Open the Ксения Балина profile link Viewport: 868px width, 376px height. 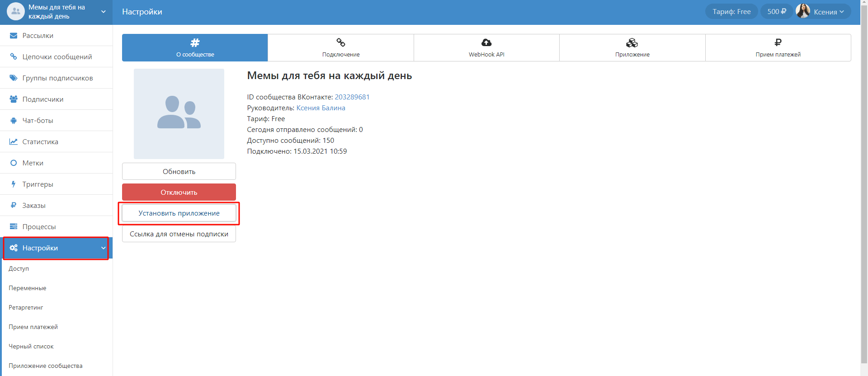[321, 108]
